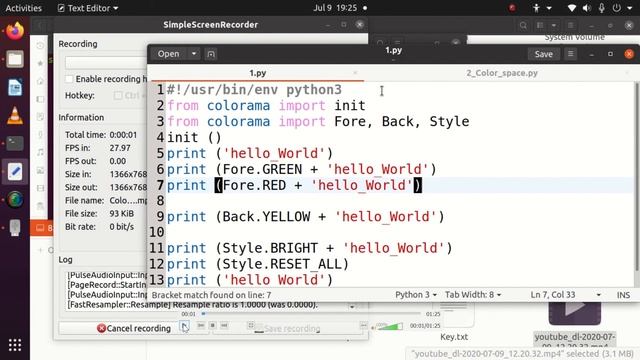This screenshot has height=360, width=640.
Task: Launch the Files app from the dock
Action: coord(15,60)
